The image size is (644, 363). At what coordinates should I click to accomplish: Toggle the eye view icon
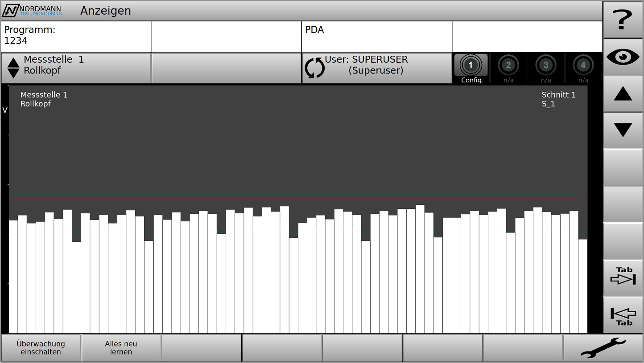pos(623,57)
